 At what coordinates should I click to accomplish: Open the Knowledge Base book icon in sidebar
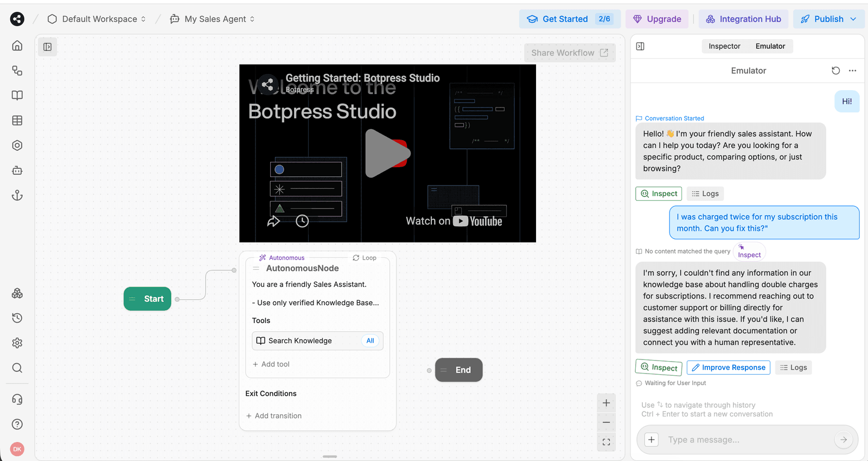(x=17, y=96)
